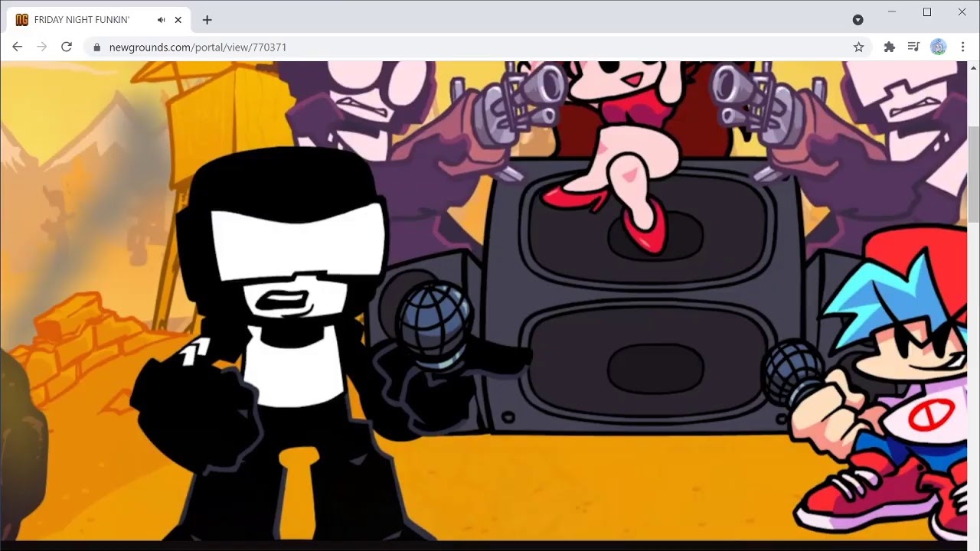Viewport: 980px width, 551px height.
Task: Close the Chrome window
Action: tap(962, 12)
